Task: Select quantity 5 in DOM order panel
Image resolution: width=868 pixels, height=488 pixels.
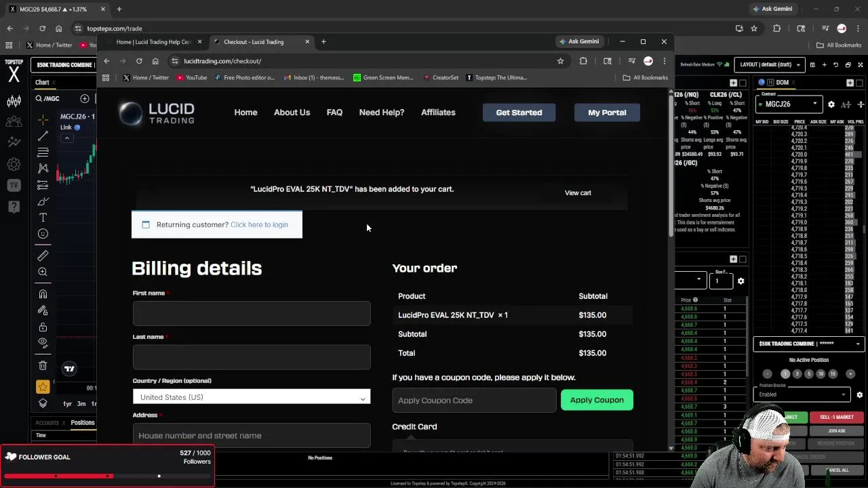Action: tap(808, 373)
